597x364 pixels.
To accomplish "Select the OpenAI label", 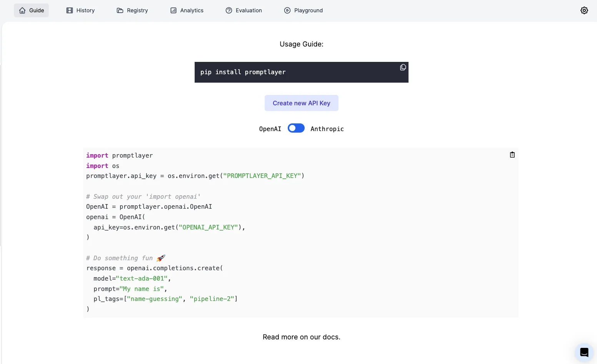I will (270, 129).
